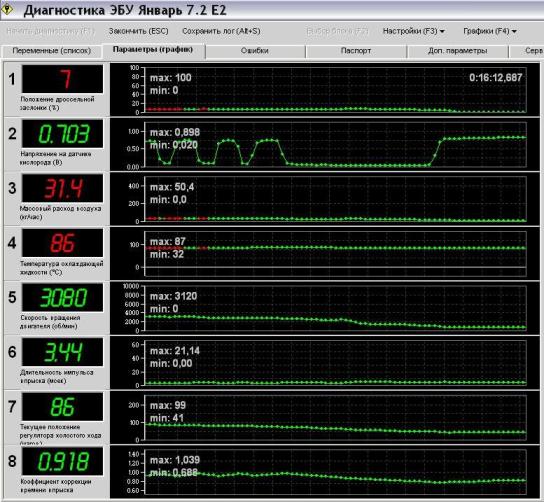Click throttle position display showing 7
The image size is (544, 502).
click(x=62, y=79)
